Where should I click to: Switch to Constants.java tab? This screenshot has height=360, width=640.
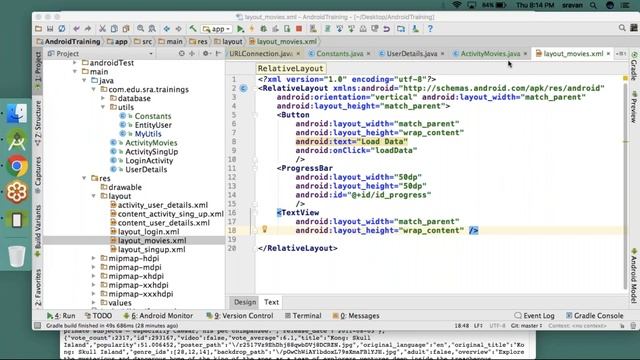pyautogui.click(x=340, y=53)
